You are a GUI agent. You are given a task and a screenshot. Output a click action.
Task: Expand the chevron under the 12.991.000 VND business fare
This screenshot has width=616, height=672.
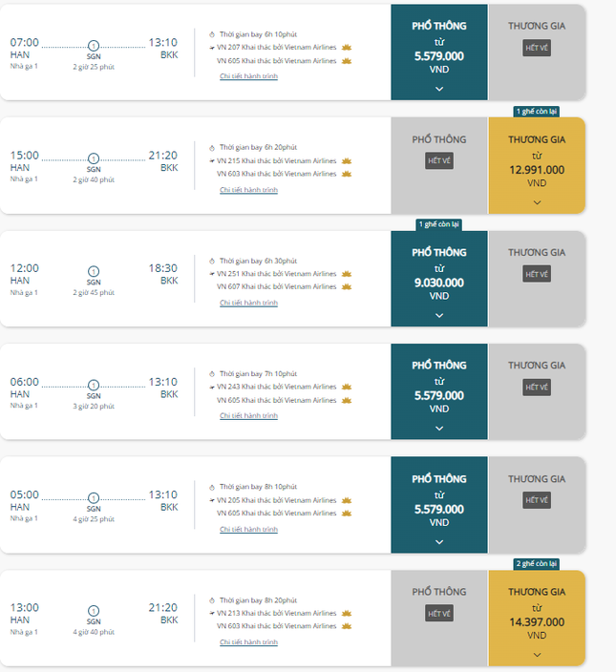pyautogui.click(x=536, y=201)
